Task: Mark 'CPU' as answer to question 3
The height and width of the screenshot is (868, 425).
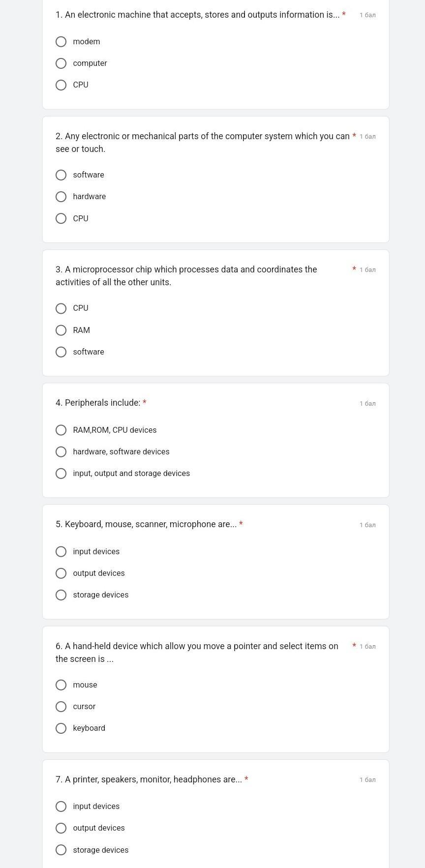Action: (61, 308)
